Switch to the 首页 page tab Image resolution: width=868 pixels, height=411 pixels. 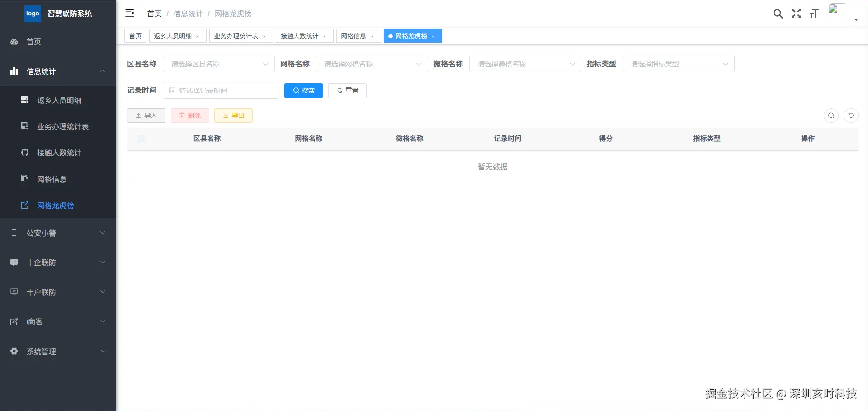click(135, 36)
